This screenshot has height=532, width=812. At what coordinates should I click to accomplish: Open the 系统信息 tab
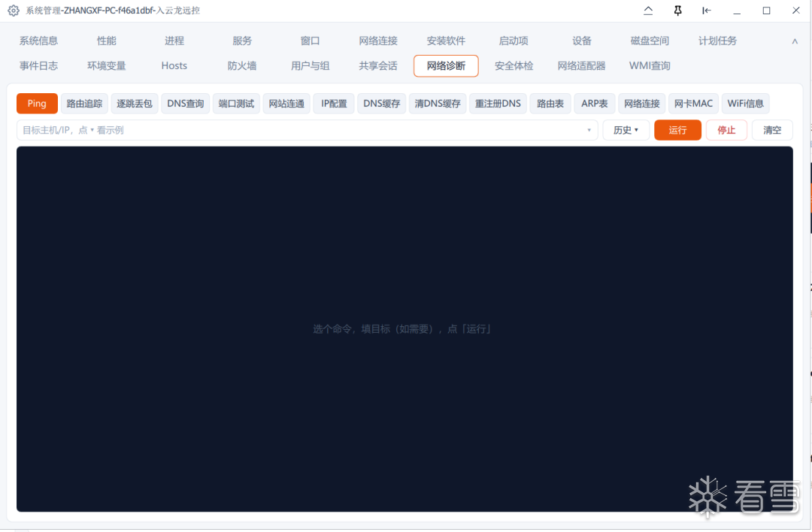[x=39, y=41]
